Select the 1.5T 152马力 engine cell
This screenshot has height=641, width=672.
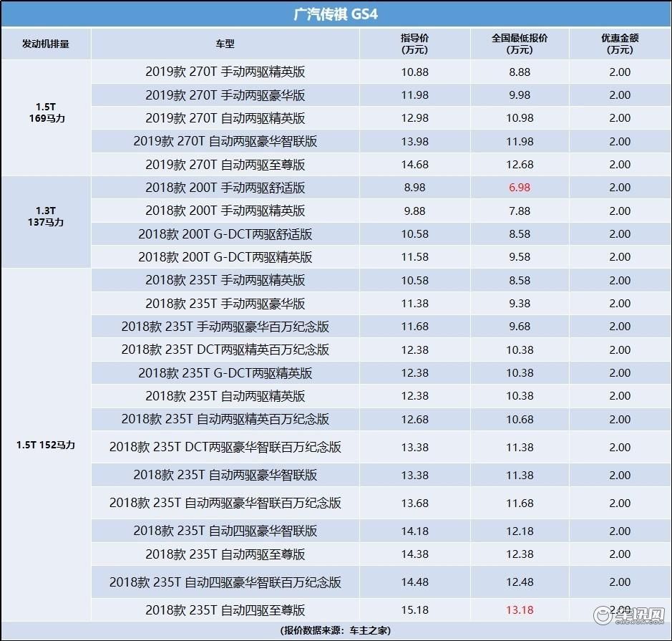(x=45, y=445)
